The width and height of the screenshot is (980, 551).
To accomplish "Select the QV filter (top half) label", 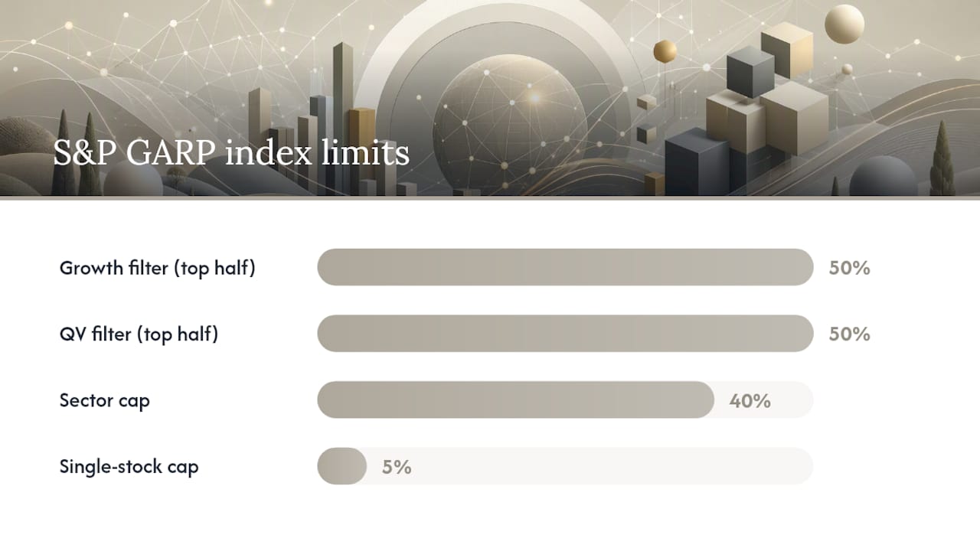I will pyautogui.click(x=139, y=334).
